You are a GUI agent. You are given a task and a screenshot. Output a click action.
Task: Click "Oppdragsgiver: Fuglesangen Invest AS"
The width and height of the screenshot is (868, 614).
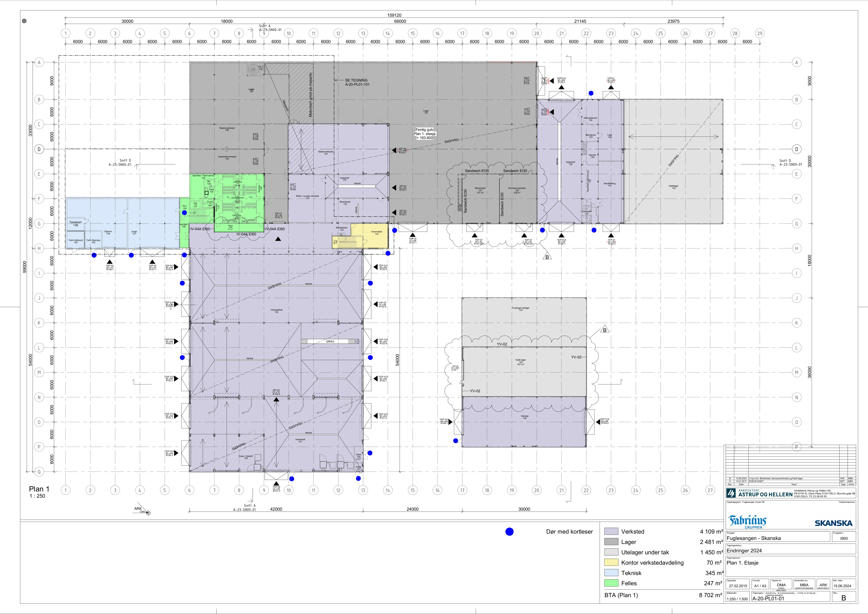click(746, 502)
